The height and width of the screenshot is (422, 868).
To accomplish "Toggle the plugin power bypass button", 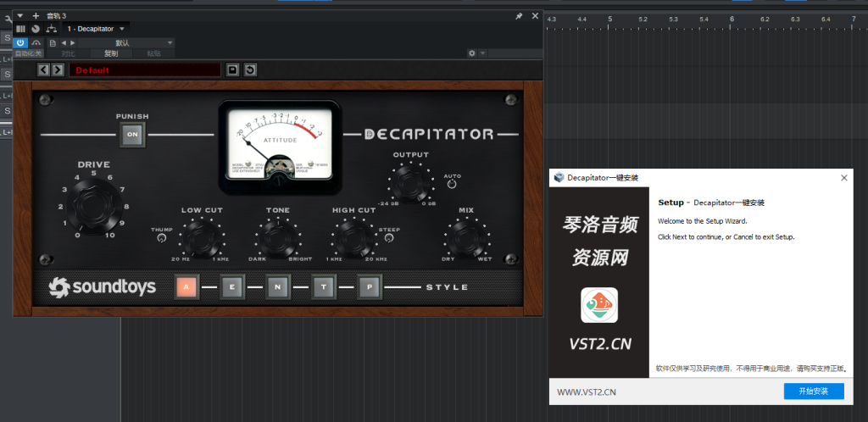I will 20,42.
